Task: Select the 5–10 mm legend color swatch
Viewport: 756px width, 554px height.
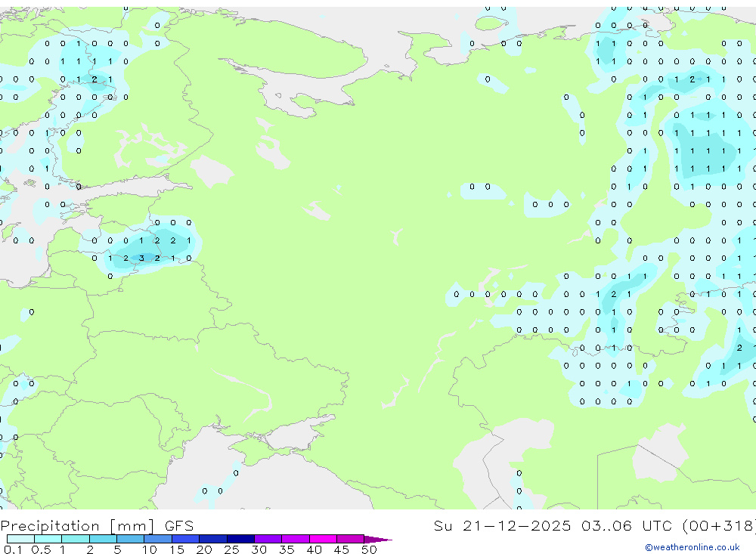Action: point(130,539)
